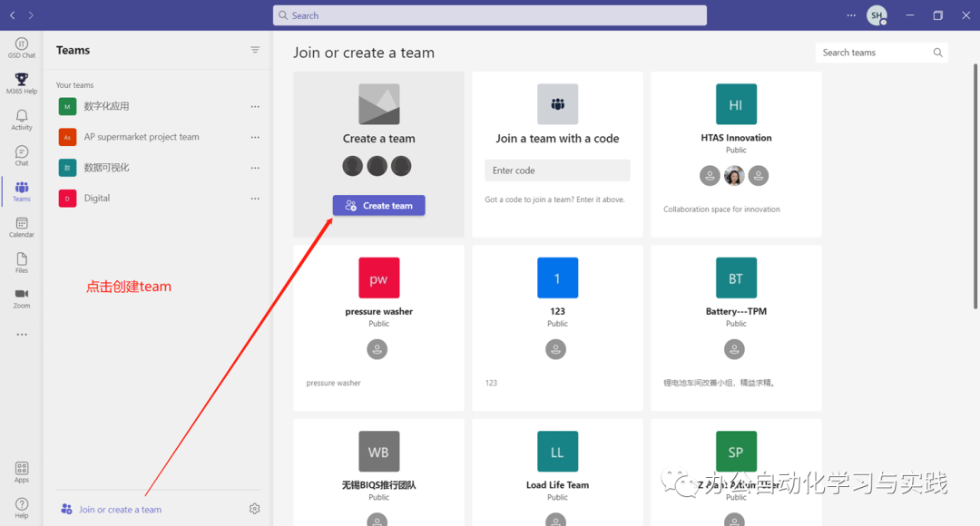Go back with the left arrow
This screenshot has height=526, width=980.
pyautogui.click(x=13, y=15)
